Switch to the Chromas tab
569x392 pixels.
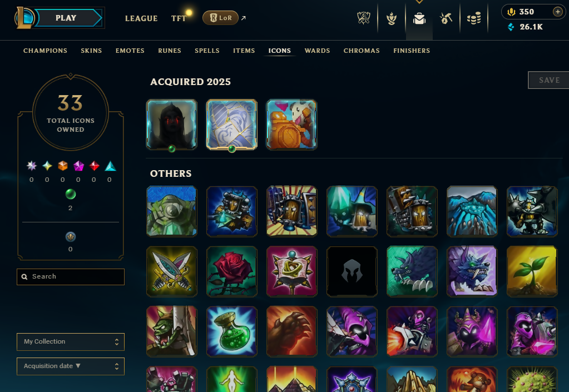(362, 51)
